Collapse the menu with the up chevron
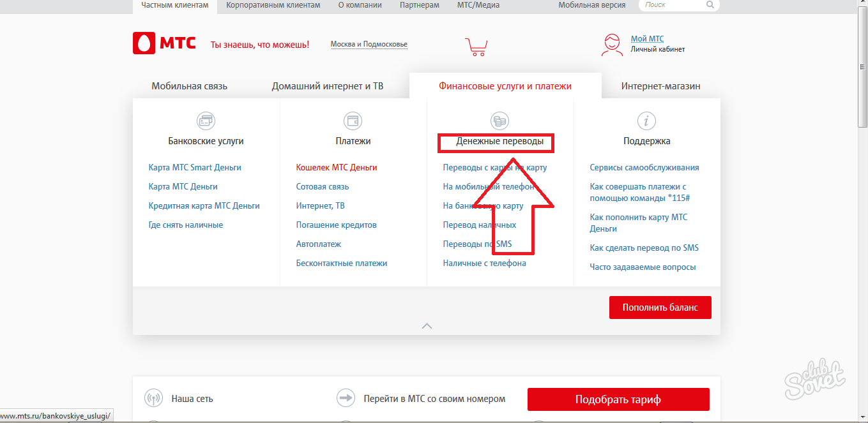Image resolution: width=868 pixels, height=423 pixels. [x=427, y=326]
